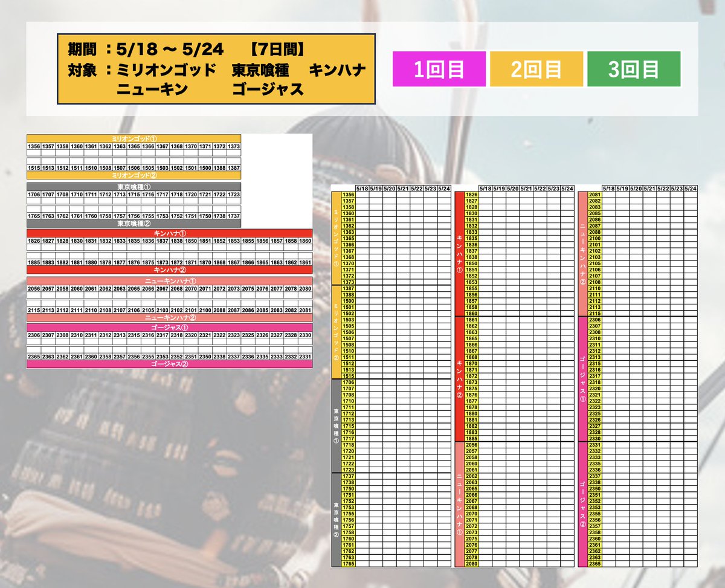
Task: Click row label 1710 in the date grid
Action: (x=349, y=401)
